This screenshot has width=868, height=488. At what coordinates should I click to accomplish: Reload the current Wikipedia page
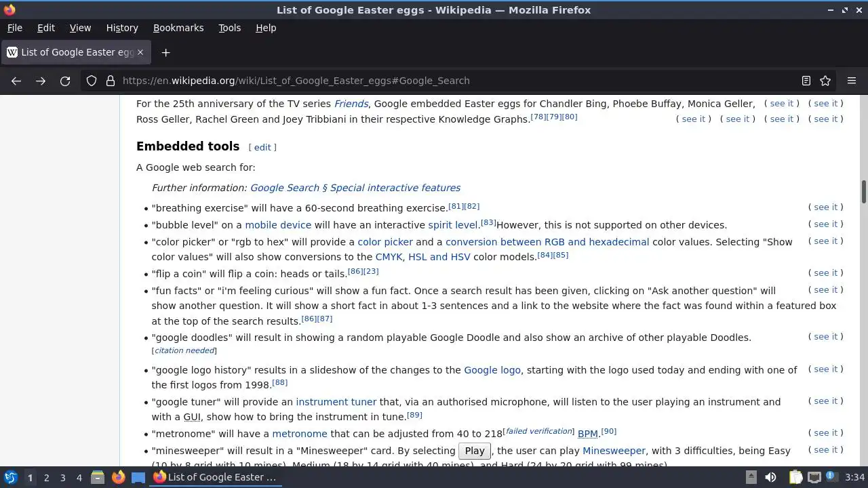click(65, 81)
